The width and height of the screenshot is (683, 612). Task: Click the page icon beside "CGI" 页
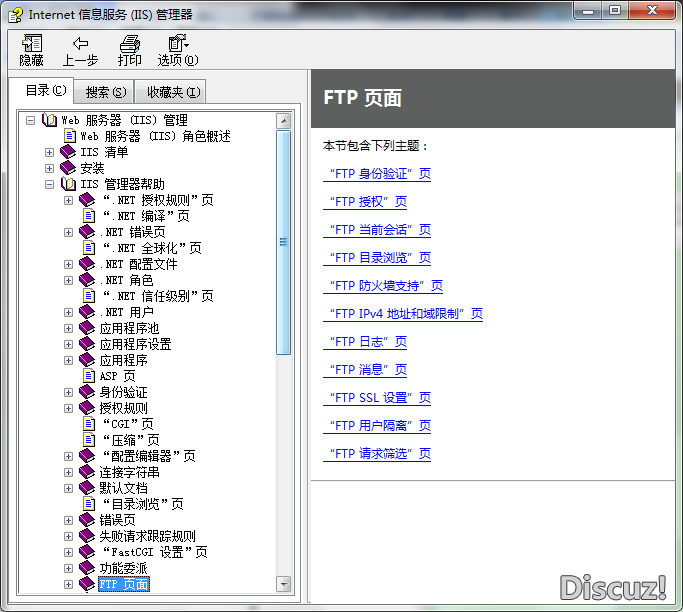tap(89, 424)
